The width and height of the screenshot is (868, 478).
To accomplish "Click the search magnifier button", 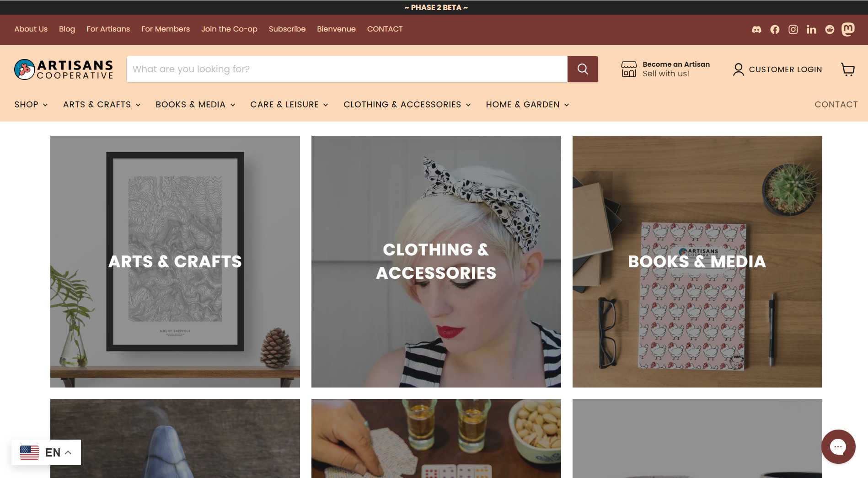I will tap(583, 69).
